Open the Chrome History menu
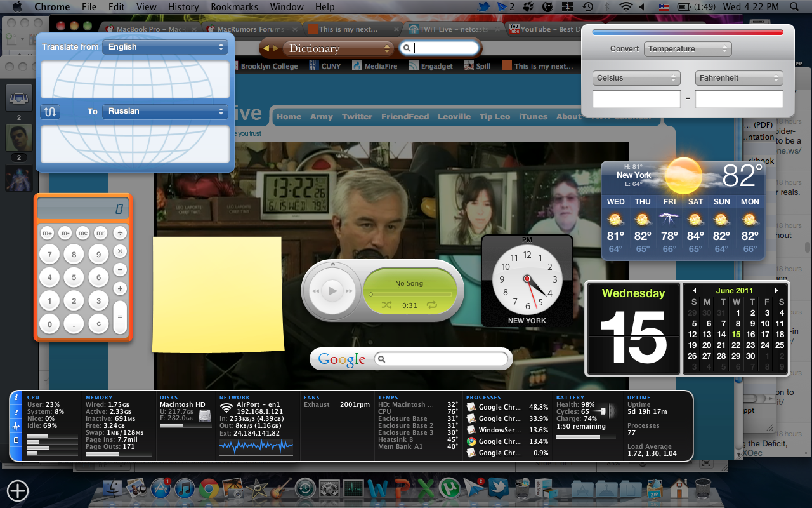Screen dimensions: 812x508 [183, 7]
